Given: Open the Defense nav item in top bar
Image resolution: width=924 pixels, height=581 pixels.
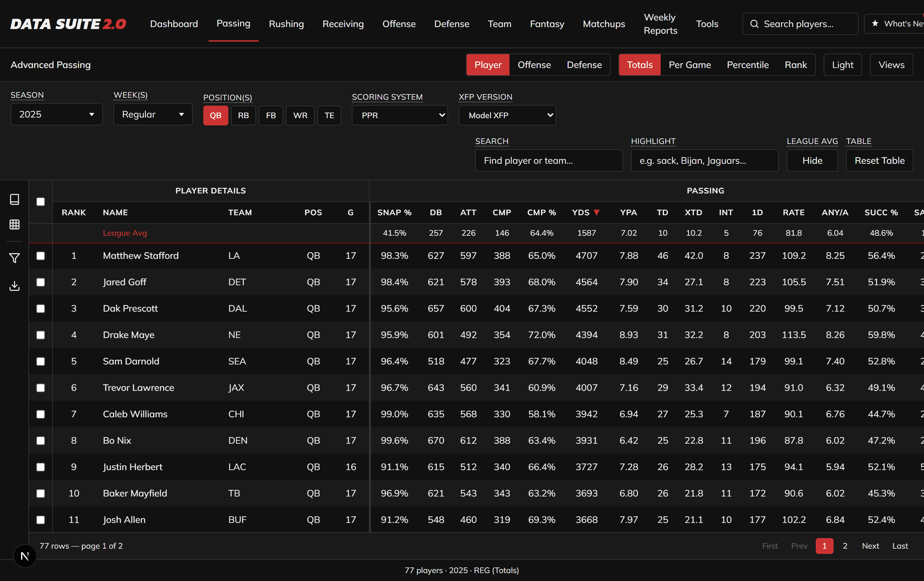Looking at the screenshot, I should click(452, 24).
